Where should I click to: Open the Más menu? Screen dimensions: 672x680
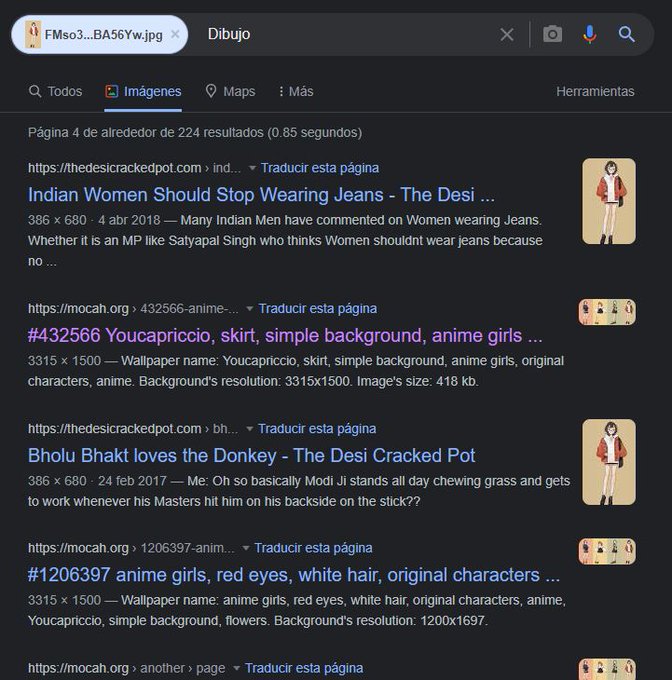point(296,92)
